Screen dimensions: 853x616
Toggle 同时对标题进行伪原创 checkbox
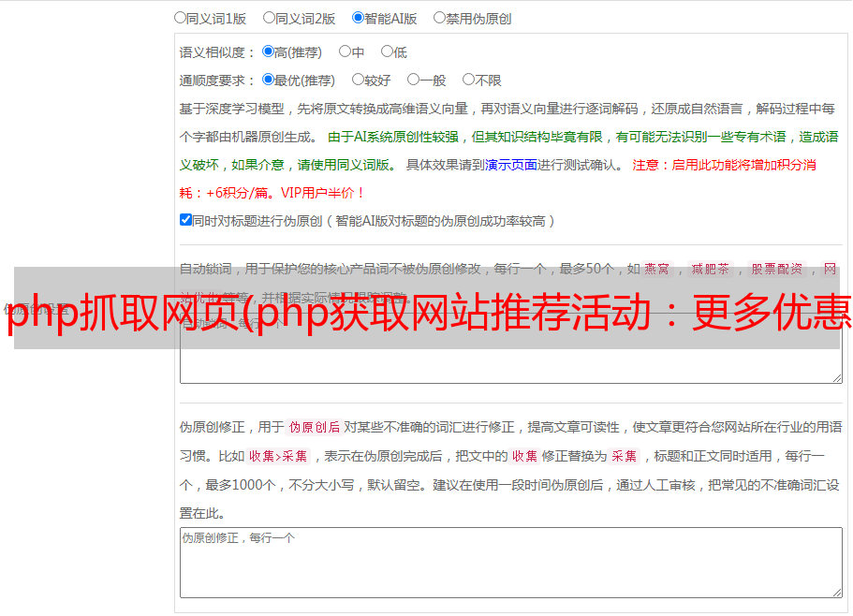click(185, 220)
